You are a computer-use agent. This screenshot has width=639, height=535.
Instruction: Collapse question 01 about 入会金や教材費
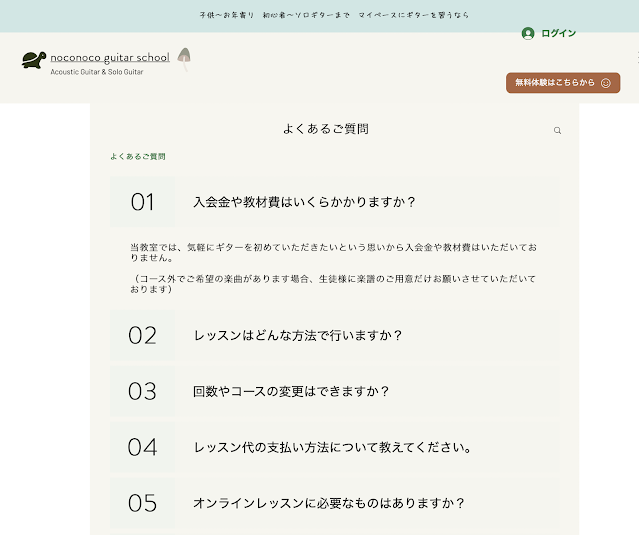pyautogui.click(x=334, y=202)
